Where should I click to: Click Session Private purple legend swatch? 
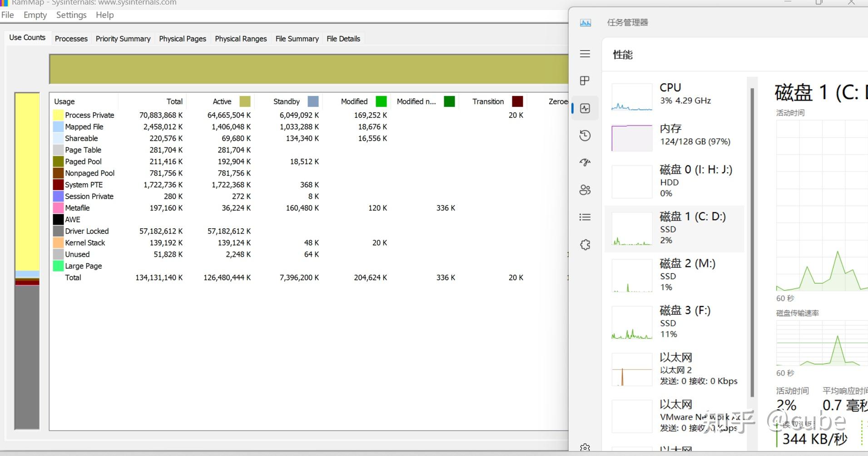[x=58, y=196]
